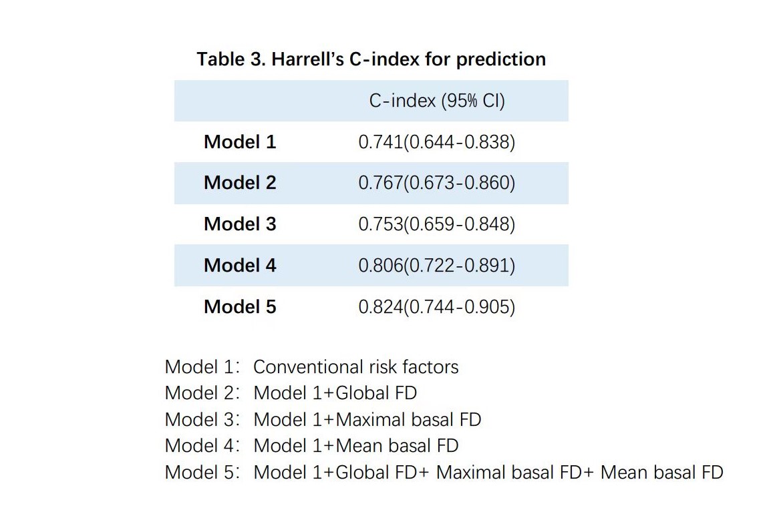
Task: Click the "Conventional risk factors" footnote text
Action: pyautogui.click(x=356, y=366)
